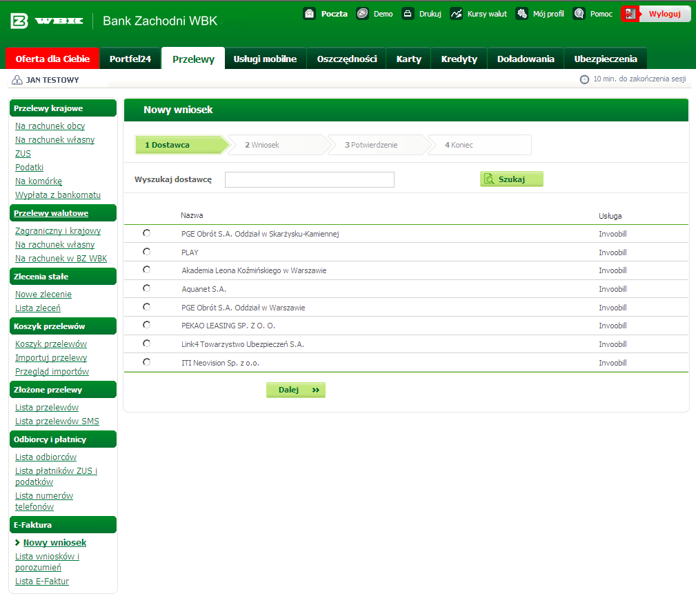This screenshot has width=696, height=616.
Task: Click Przegląd importów link
Action: [52, 372]
